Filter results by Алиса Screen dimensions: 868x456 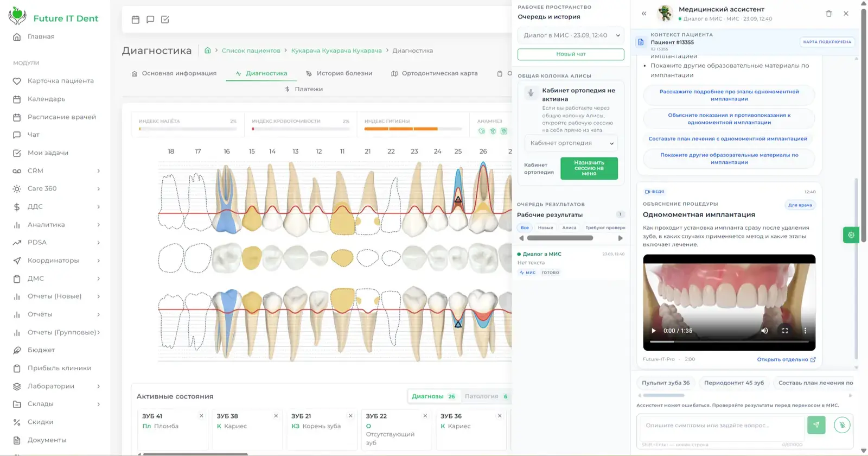pyautogui.click(x=569, y=227)
